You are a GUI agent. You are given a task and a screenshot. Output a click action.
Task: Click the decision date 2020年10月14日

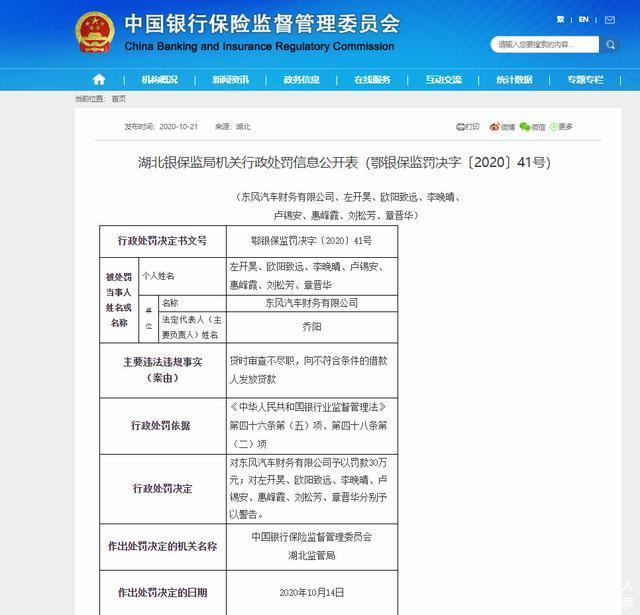312,593
